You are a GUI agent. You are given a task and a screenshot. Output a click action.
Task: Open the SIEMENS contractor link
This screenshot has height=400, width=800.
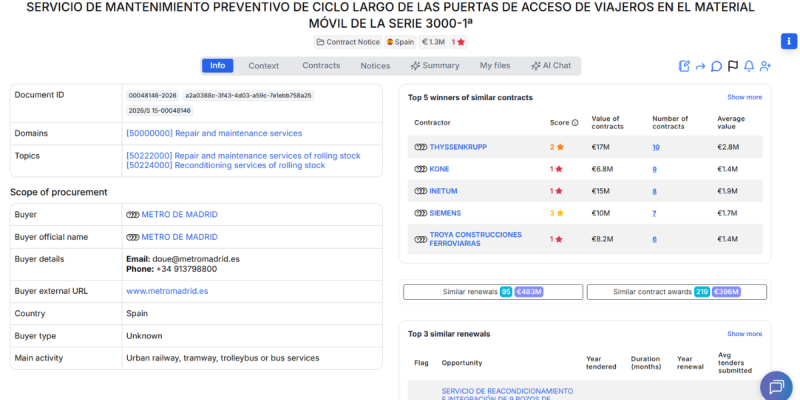pos(445,213)
